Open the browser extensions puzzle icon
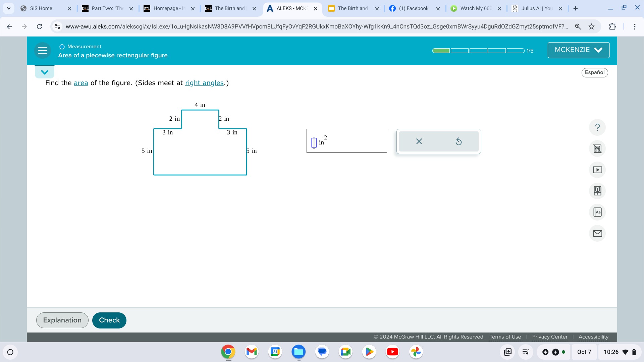The width and height of the screenshot is (644, 362). (x=612, y=26)
